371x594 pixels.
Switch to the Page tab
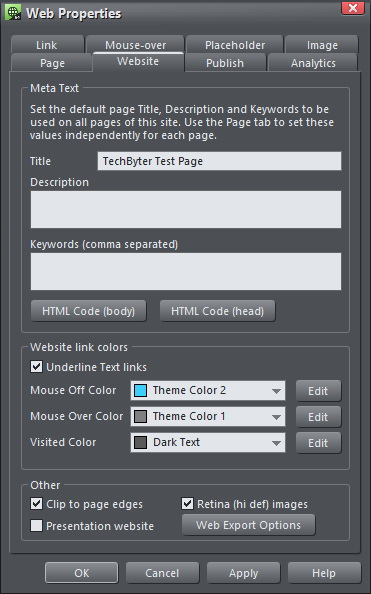coord(52,63)
